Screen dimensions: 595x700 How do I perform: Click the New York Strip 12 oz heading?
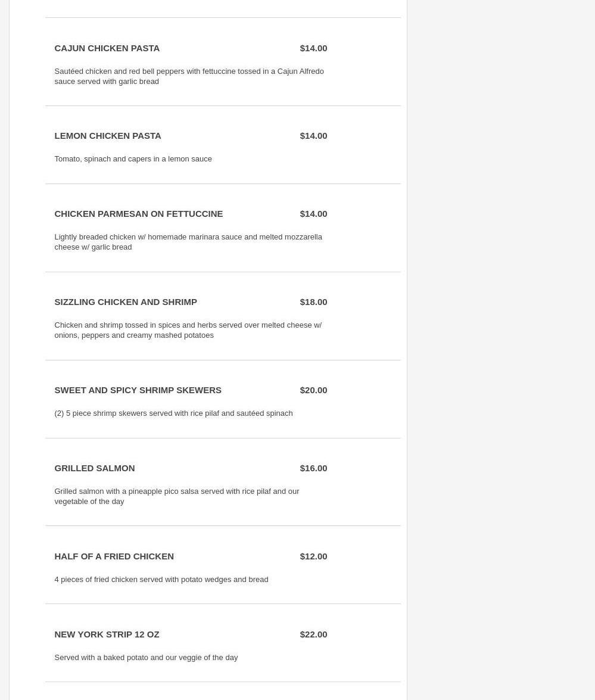(107, 634)
